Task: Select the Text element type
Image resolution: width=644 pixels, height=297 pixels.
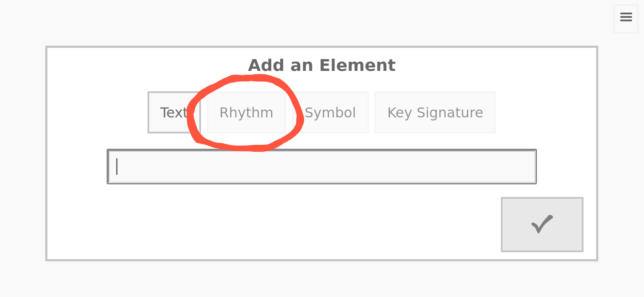Action: (173, 113)
